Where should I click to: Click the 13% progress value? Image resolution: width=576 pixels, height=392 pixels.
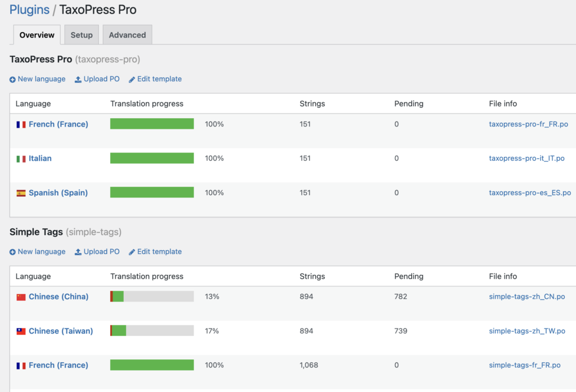pyautogui.click(x=212, y=296)
